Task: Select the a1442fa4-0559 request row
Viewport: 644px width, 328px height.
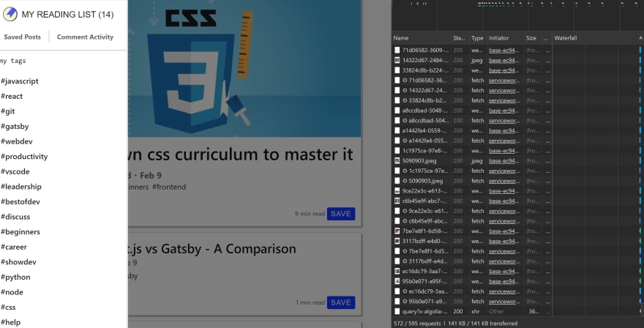Action: point(517,131)
